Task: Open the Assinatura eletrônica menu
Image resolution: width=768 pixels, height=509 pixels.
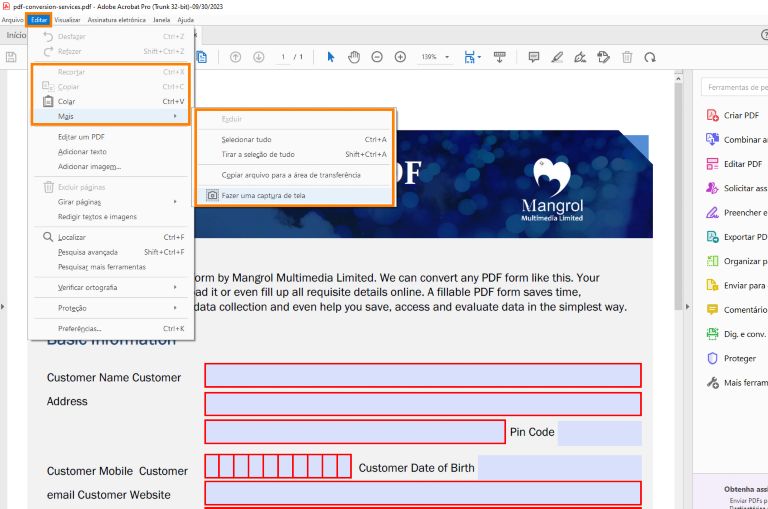Action: 117,20
